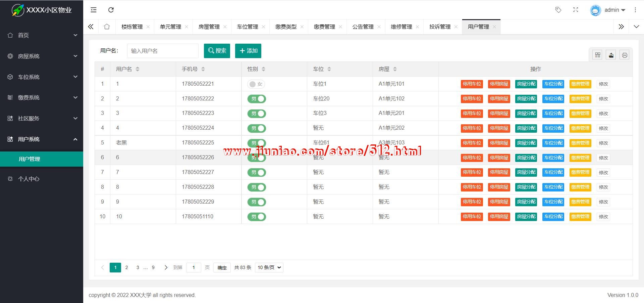The width and height of the screenshot is (644, 303).
Task: Switch to the 缴费管理 tab
Action: (324, 27)
